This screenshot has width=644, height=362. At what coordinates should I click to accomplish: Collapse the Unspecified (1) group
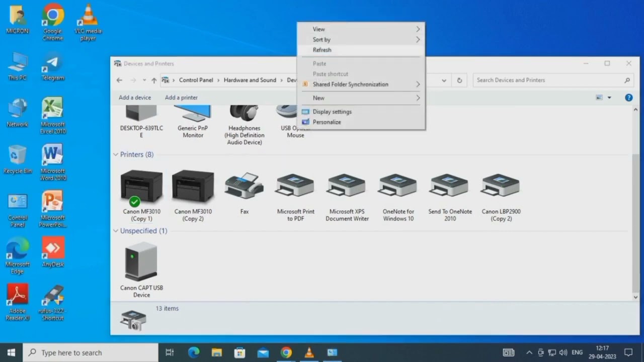click(x=116, y=231)
